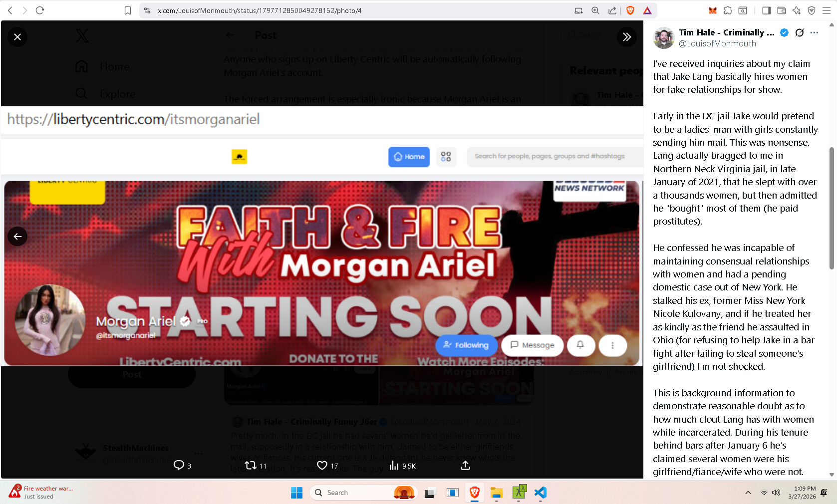
Task: Click the browser address bar URL
Action: coord(260,10)
